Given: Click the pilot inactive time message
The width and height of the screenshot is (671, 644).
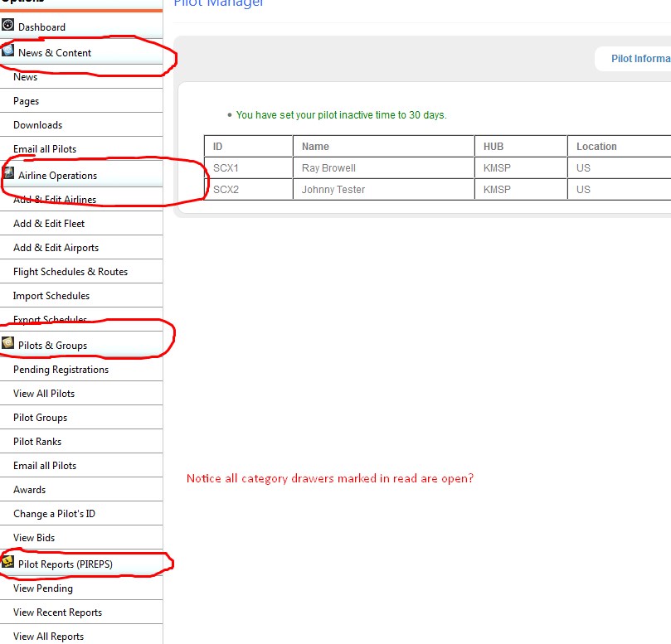Looking at the screenshot, I should 341,114.
